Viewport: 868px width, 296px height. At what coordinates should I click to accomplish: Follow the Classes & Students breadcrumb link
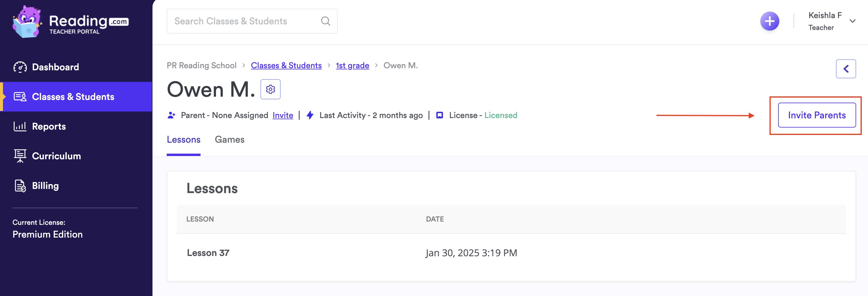[x=286, y=65]
